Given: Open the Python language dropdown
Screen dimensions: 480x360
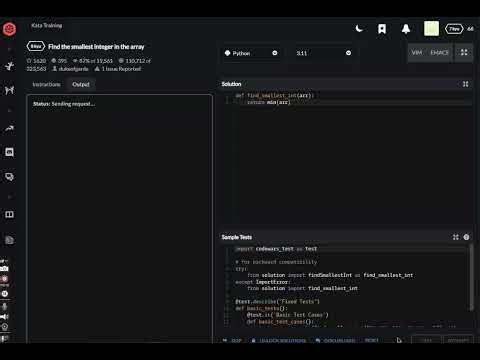Looking at the screenshot, I should (251, 53).
